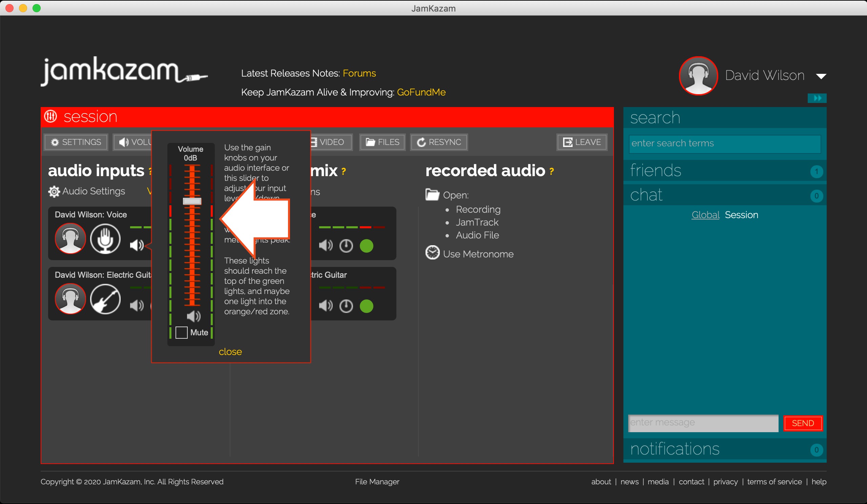Click the search terms input field
867x504 pixels.
coord(725,144)
